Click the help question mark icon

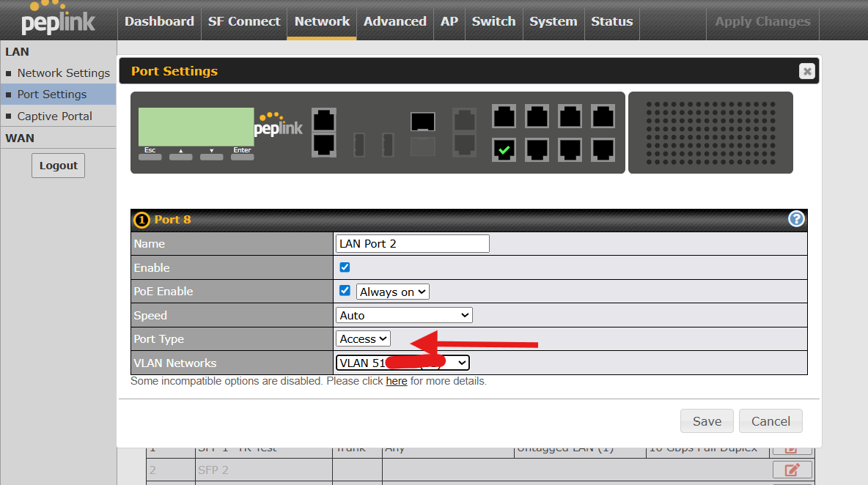click(795, 219)
